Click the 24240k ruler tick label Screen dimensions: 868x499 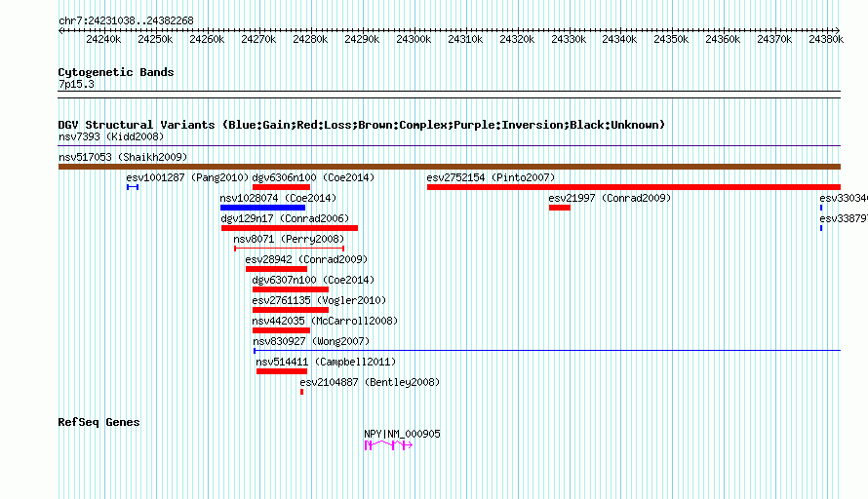103,39
